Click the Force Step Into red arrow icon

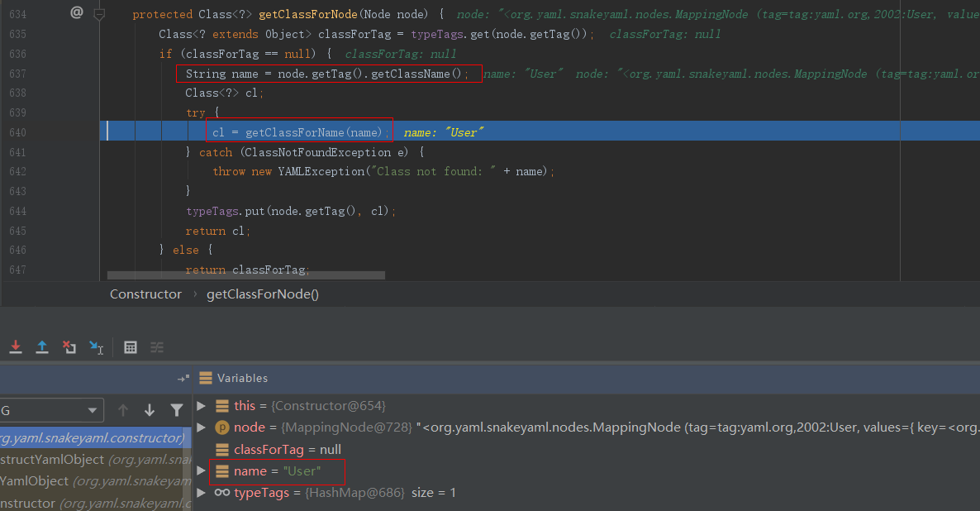point(15,347)
